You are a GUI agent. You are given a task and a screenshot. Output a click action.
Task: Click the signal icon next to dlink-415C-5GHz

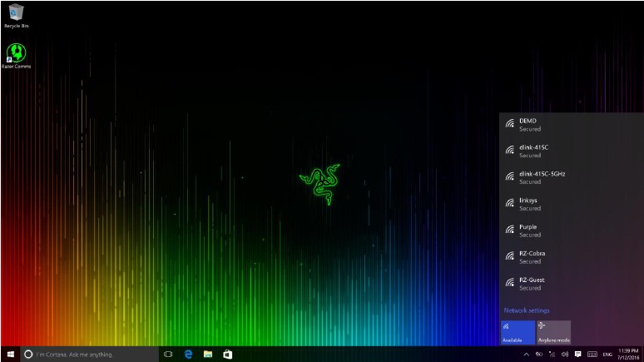[x=510, y=176]
